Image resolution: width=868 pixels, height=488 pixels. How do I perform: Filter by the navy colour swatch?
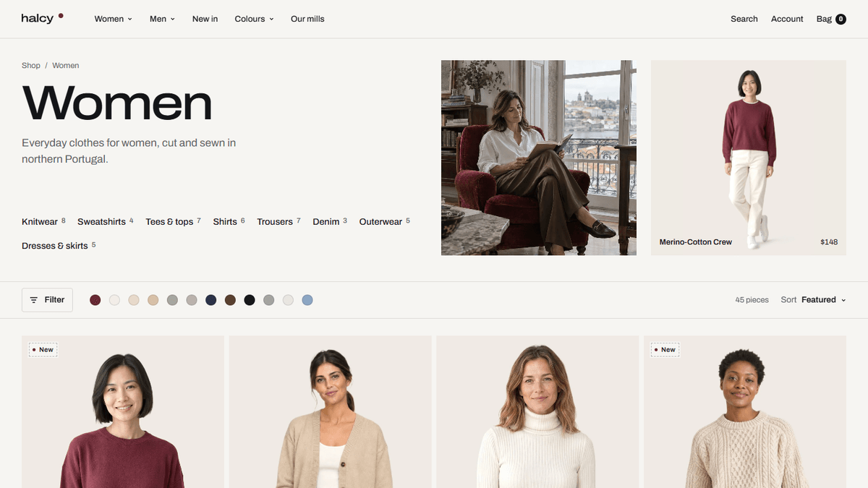210,300
